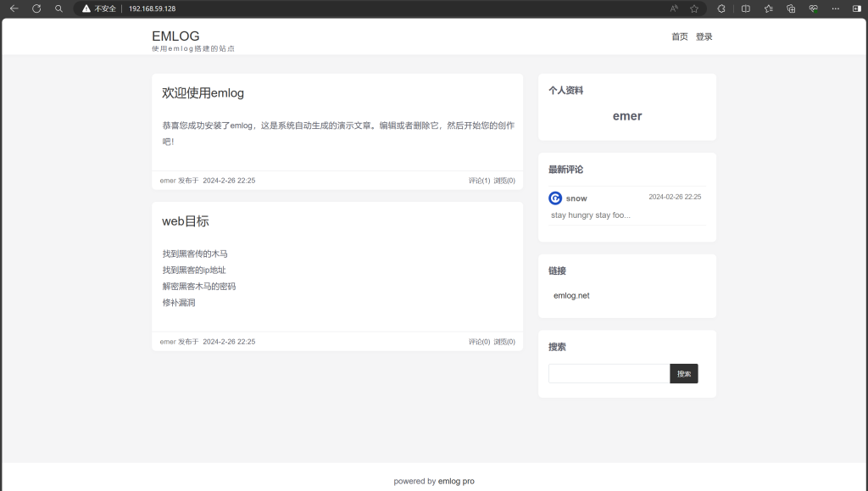Click snow's comment avatar

[x=555, y=198]
